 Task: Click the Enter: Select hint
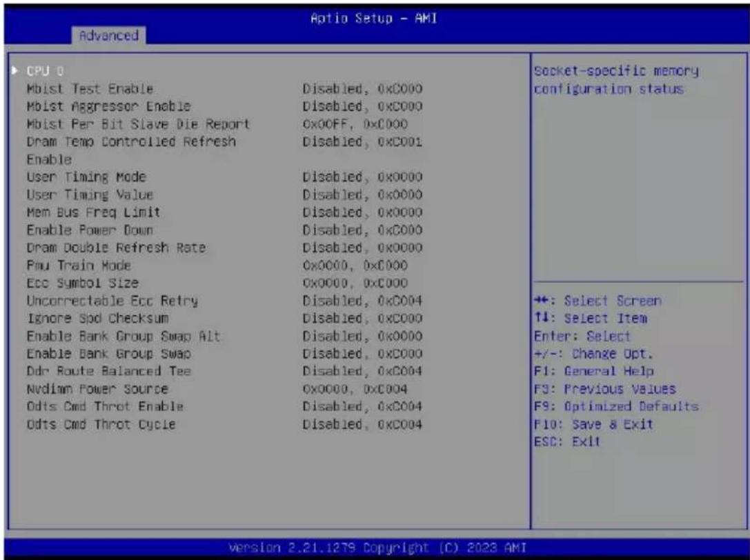pyautogui.click(x=582, y=336)
